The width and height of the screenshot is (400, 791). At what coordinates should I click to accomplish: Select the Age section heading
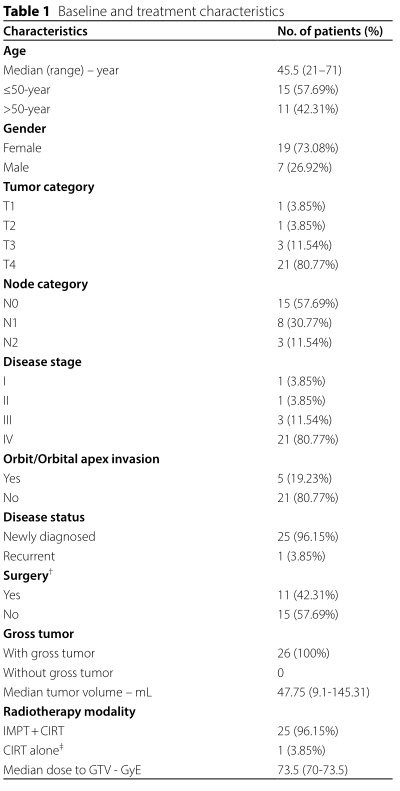click(x=14, y=51)
